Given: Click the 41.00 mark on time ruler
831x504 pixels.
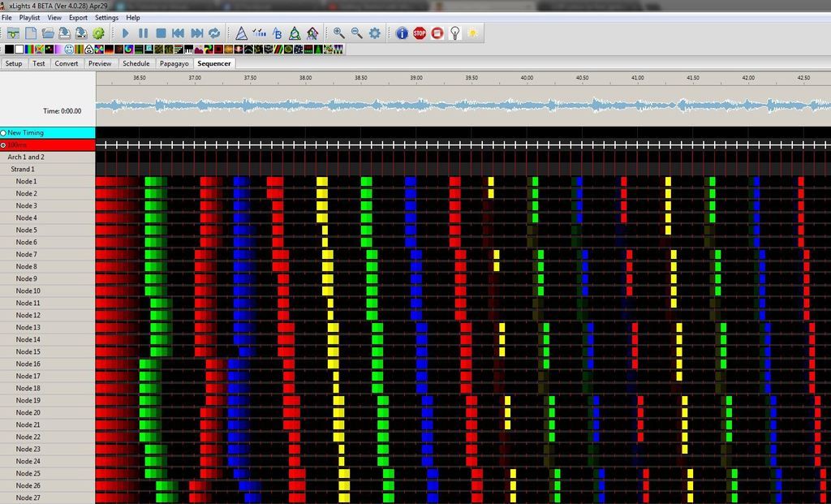Looking at the screenshot, I should click(x=638, y=78).
